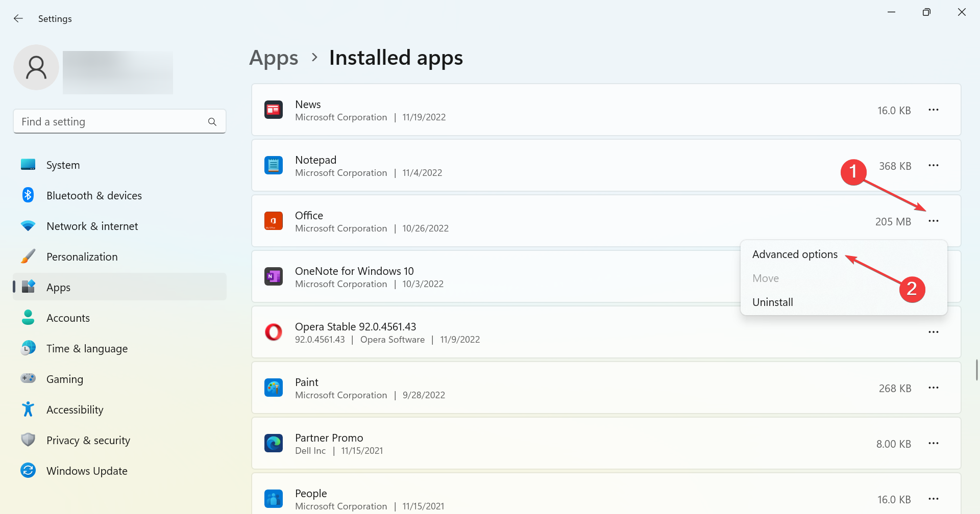Click the Windows Update sync icon
This screenshot has width=980, height=514.
tap(28, 470)
